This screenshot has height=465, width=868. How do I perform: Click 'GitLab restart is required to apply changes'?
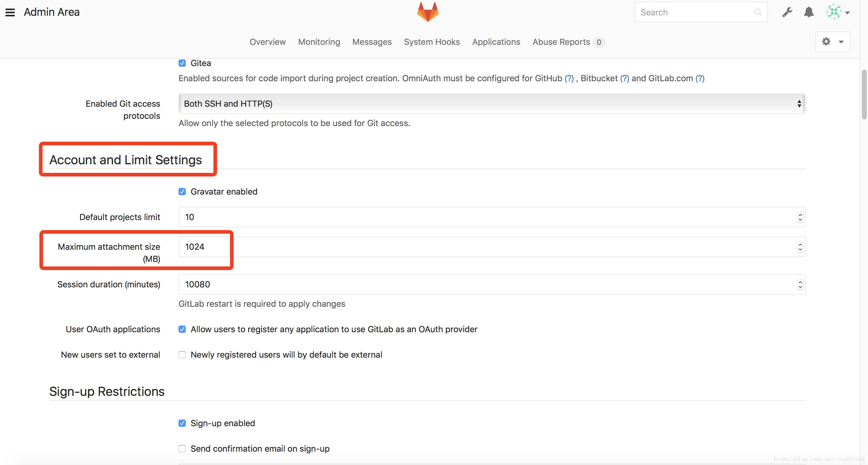tap(262, 304)
